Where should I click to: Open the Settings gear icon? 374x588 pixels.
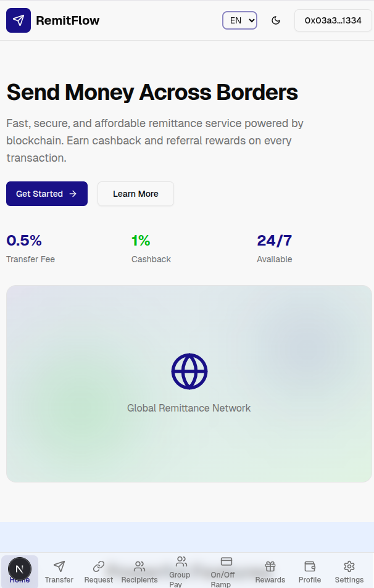(x=349, y=566)
